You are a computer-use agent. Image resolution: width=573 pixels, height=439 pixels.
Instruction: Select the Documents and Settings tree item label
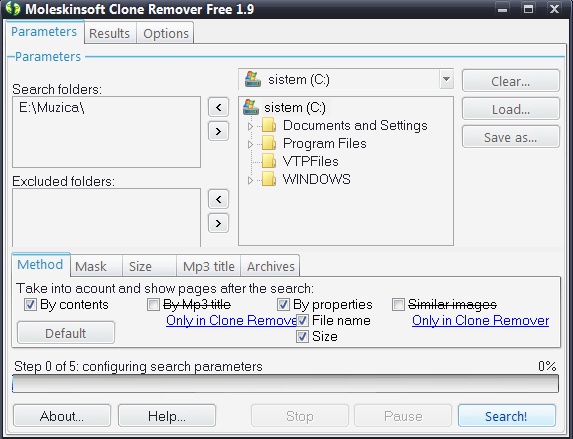[355, 125]
